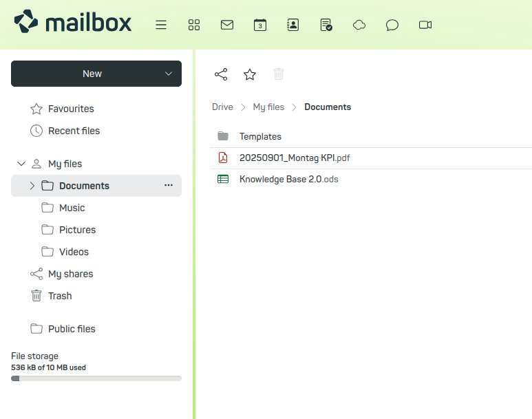
Task: Collapse the My files tree section
Action: [21, 164]
